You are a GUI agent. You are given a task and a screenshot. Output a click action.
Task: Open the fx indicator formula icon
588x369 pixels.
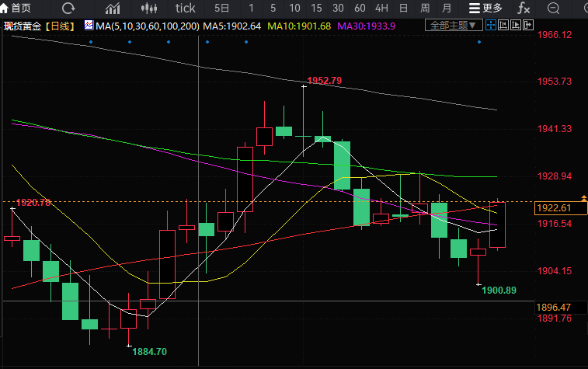(524, 9)
